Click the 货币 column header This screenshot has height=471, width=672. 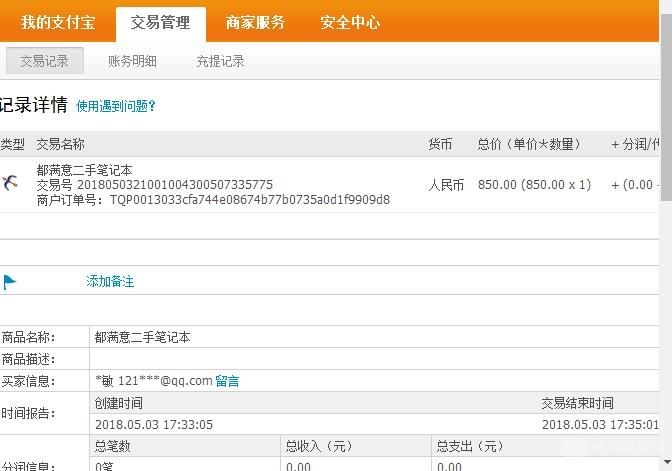click(x=440, y=144)
